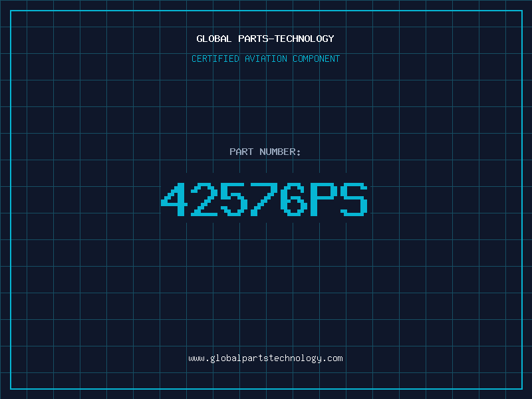Click the GLOBAL PARTS-TECHNOLOGY title
Viewport: 532px width, 399px height.
265,39
